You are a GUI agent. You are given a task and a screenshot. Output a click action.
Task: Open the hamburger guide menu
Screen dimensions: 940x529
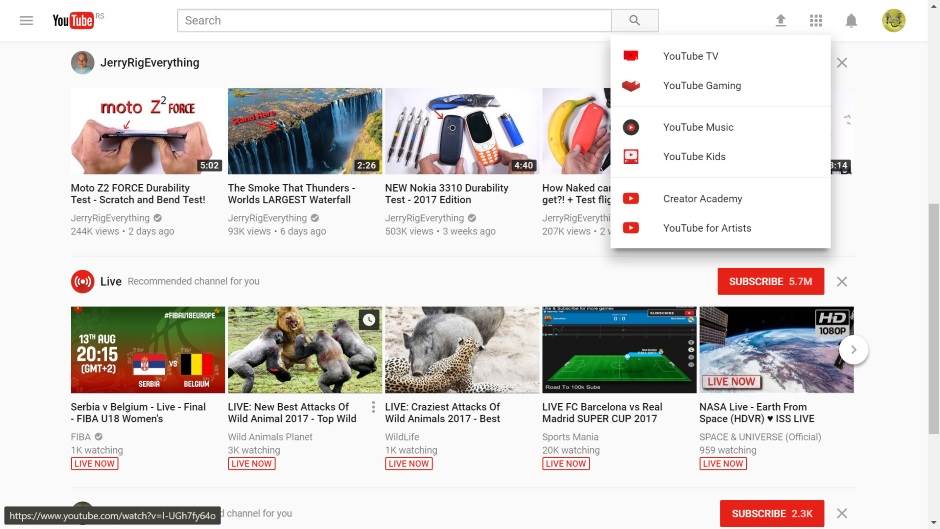(27, 20)
